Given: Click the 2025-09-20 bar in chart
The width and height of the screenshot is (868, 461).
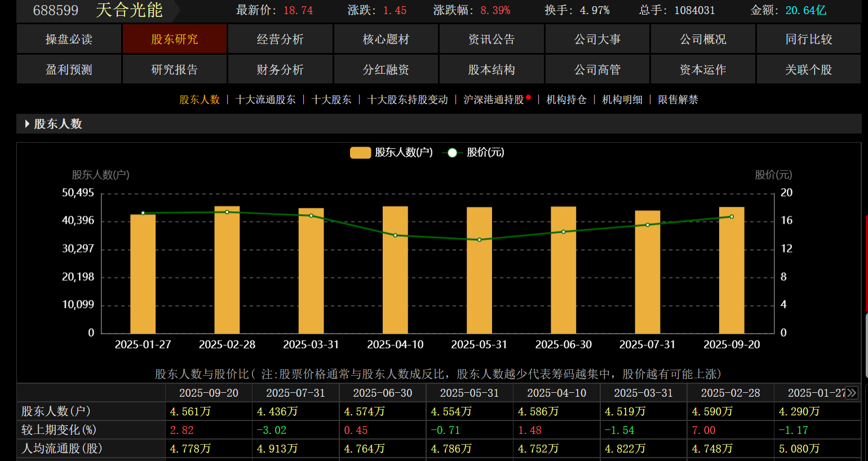Looking at the screenshot, I should click(732, 270).
